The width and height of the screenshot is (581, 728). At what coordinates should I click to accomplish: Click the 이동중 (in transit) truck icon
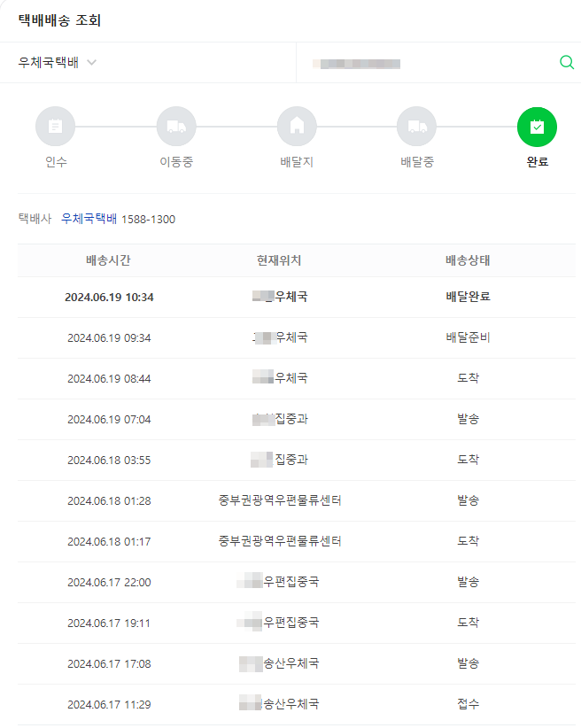pyautogui.click(x=176, y=126)
